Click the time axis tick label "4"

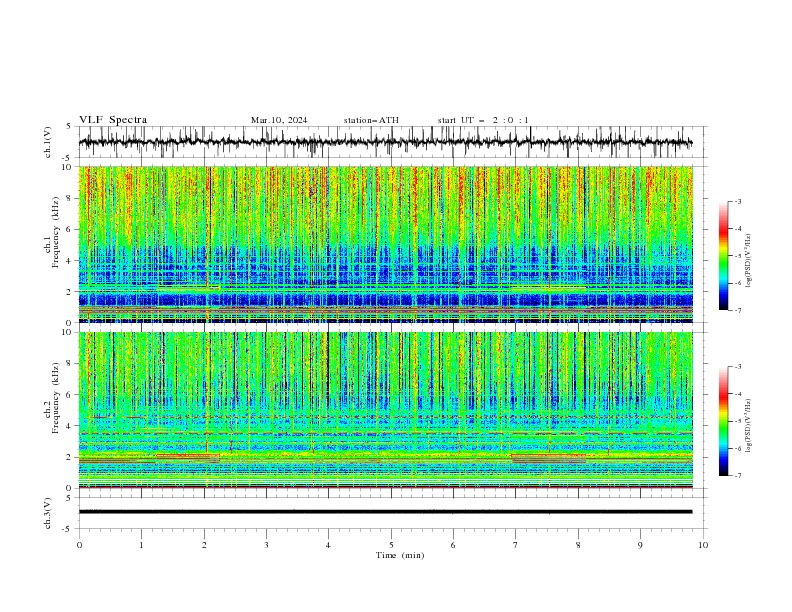(x=328, y=545)
